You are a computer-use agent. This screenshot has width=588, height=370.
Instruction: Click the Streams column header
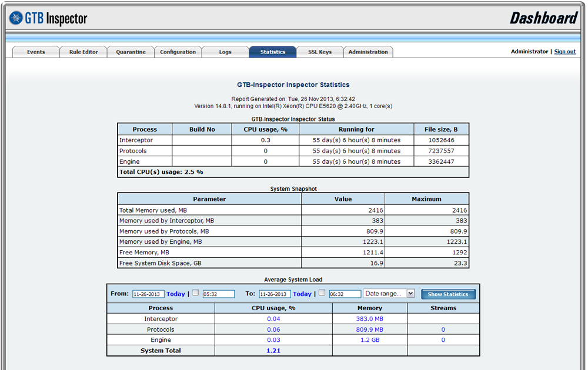(x=443, y=308)
